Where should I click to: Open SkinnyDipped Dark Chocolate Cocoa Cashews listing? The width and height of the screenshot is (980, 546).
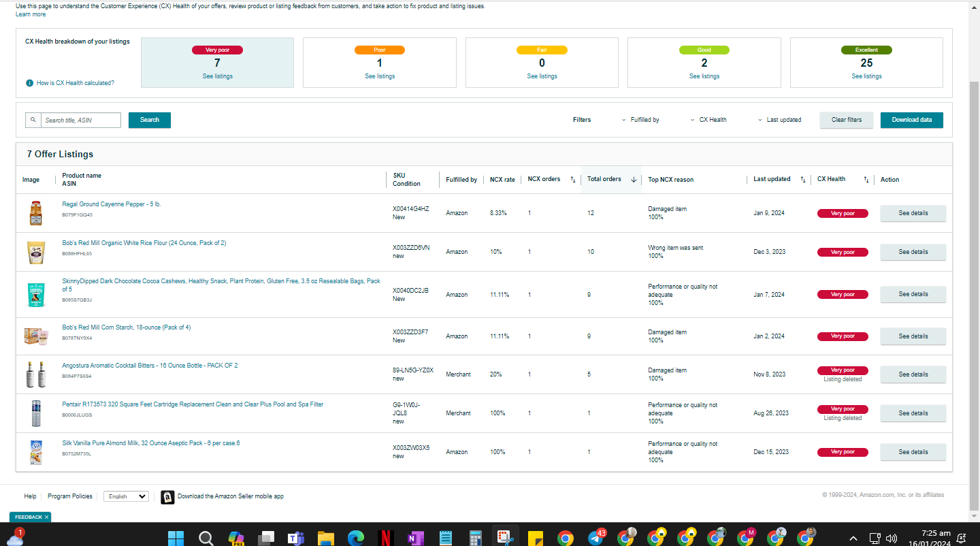(x=221, y=285)
